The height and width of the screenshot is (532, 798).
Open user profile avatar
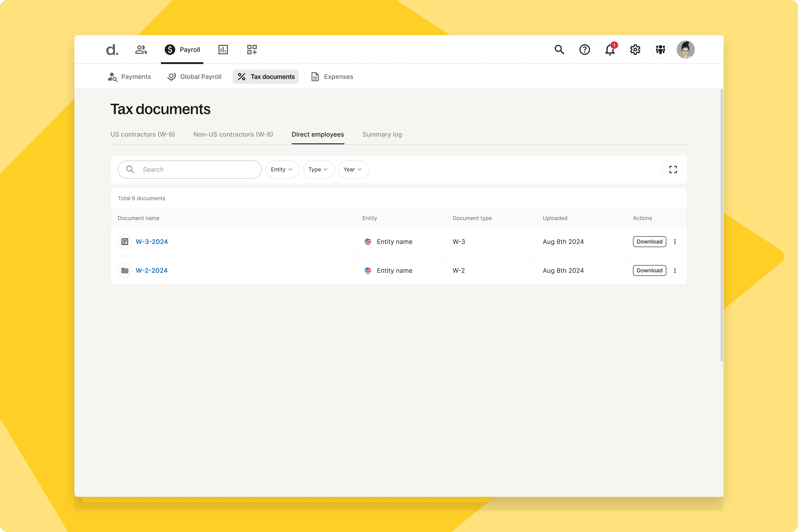click(686, 50)
